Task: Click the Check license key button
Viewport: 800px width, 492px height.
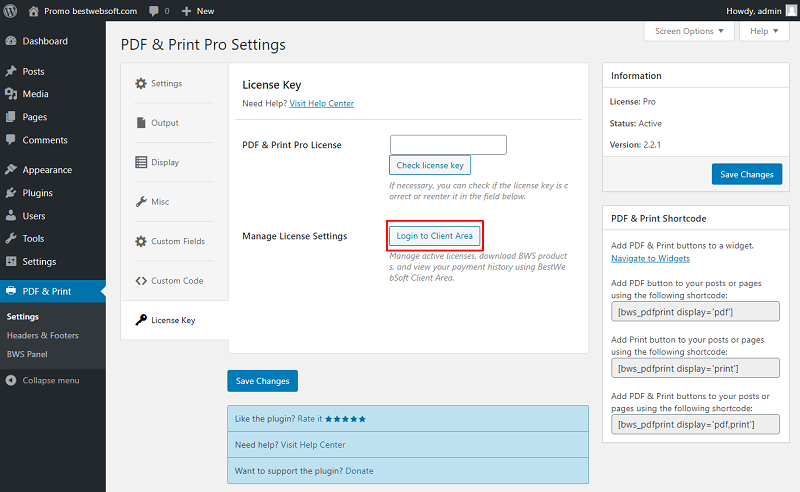Action: [x=430, y=165]
